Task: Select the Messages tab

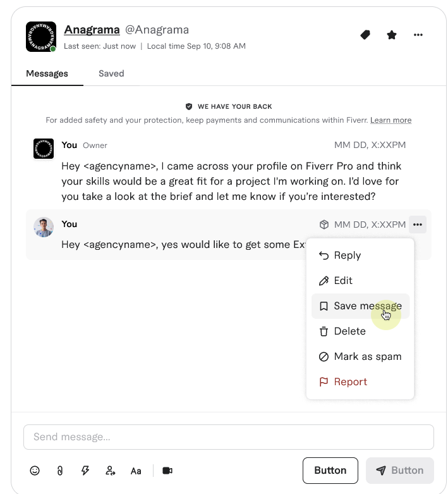Action: pos(47,73)
